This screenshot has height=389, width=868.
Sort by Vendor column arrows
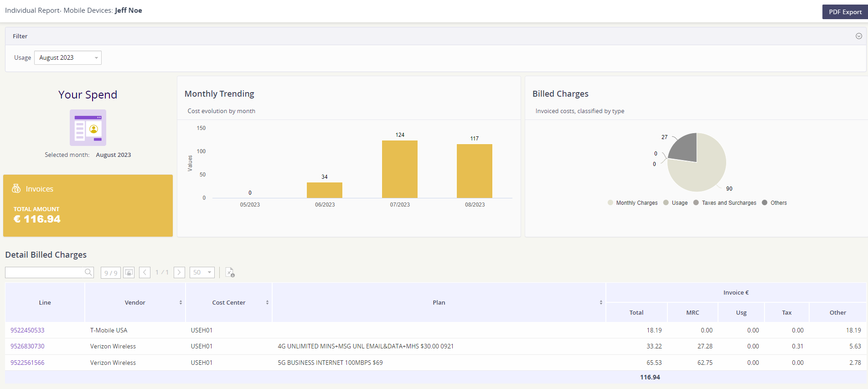(x=181, y=302)
